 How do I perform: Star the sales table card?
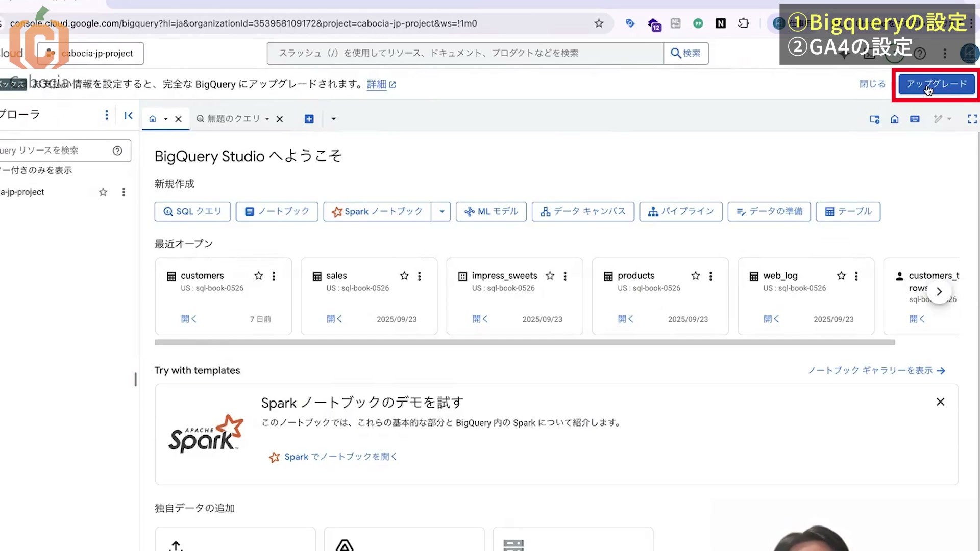click(x=404, y=276)
